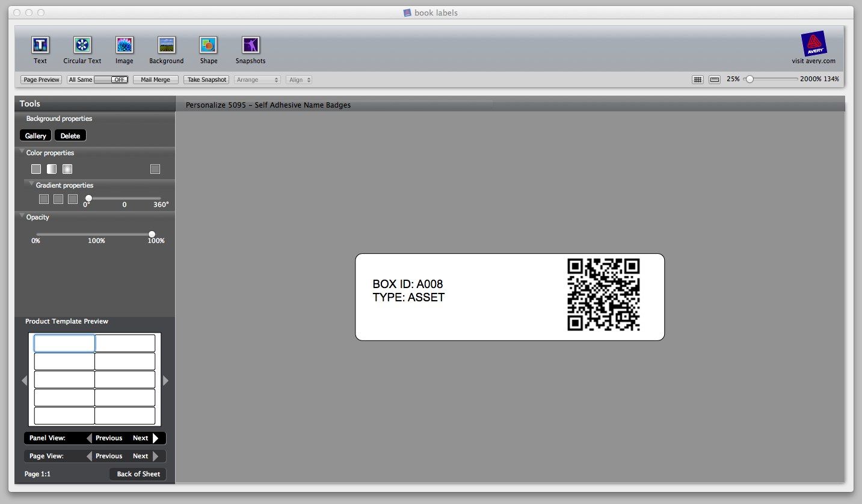
Task: Pick the first Color properties swatch
Action: point(35,169)
